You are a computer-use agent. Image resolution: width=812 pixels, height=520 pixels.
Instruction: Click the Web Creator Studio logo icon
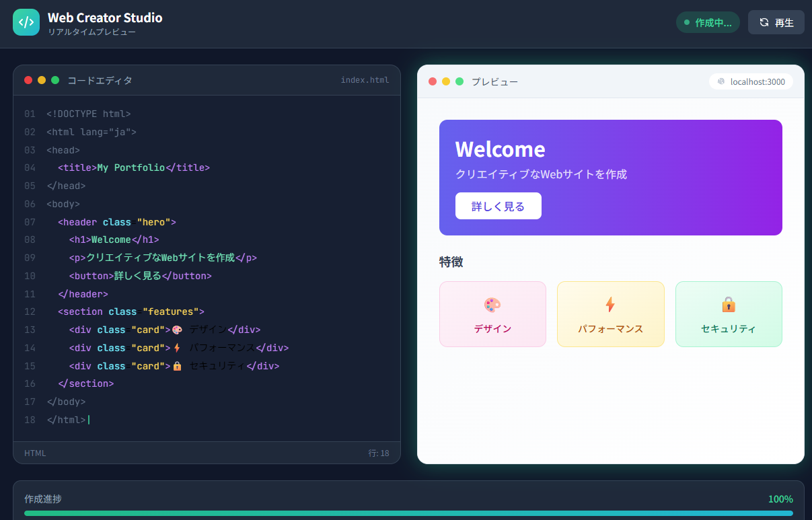tap(26, 22)
